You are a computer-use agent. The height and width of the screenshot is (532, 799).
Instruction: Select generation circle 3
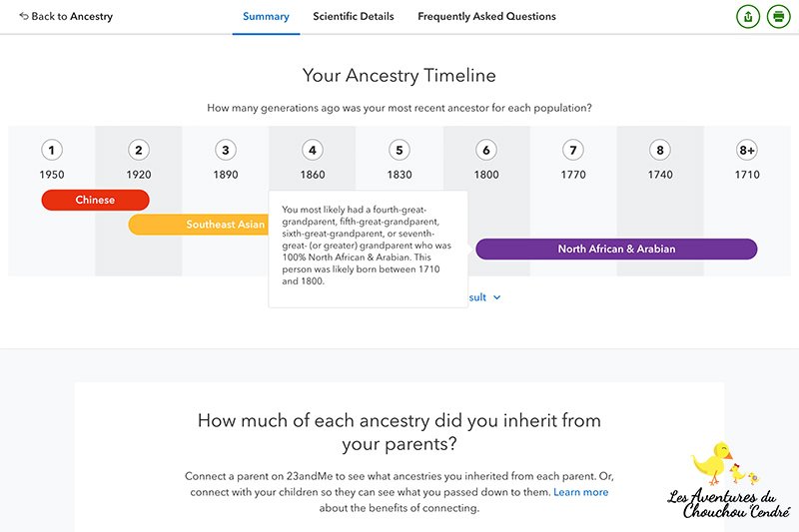pos(226,151)
